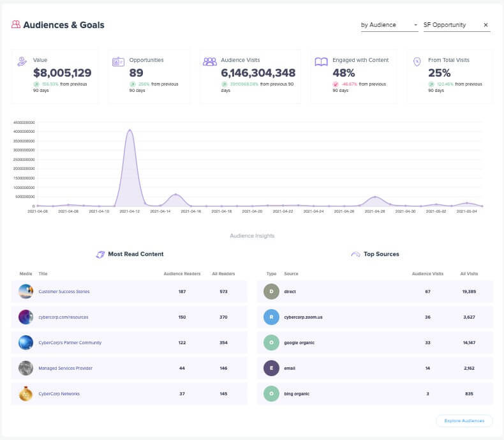The width and height of the screenshot is (504, 440).
Task: Click the Audience Visits column header in Top Sources
Action: pos(427,274)
